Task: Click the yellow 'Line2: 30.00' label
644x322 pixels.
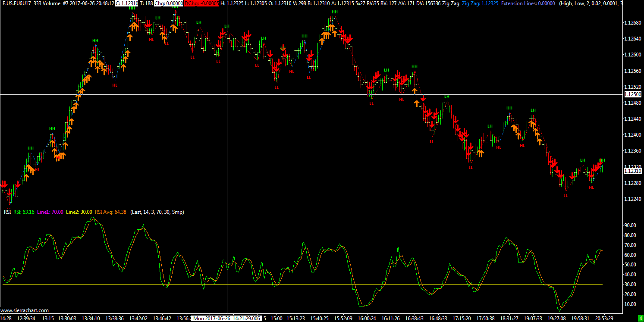Action: tap(79, 212)
